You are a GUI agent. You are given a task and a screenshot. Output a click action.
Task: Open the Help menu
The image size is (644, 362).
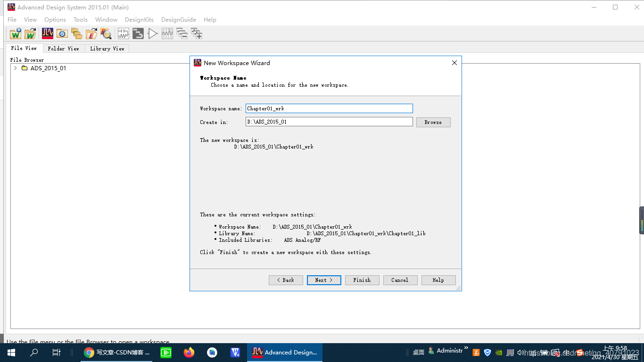click(x=210, y=19)
